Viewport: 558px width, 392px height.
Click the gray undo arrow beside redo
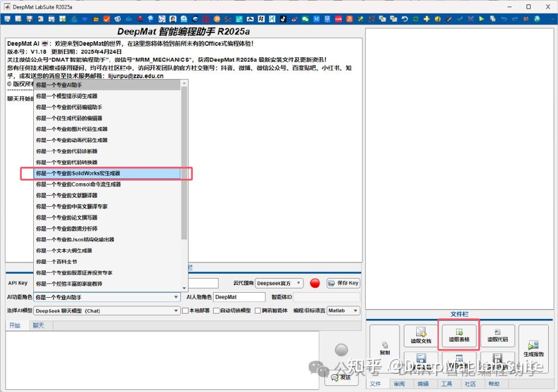pyautogui.click(x=504, y=19)
